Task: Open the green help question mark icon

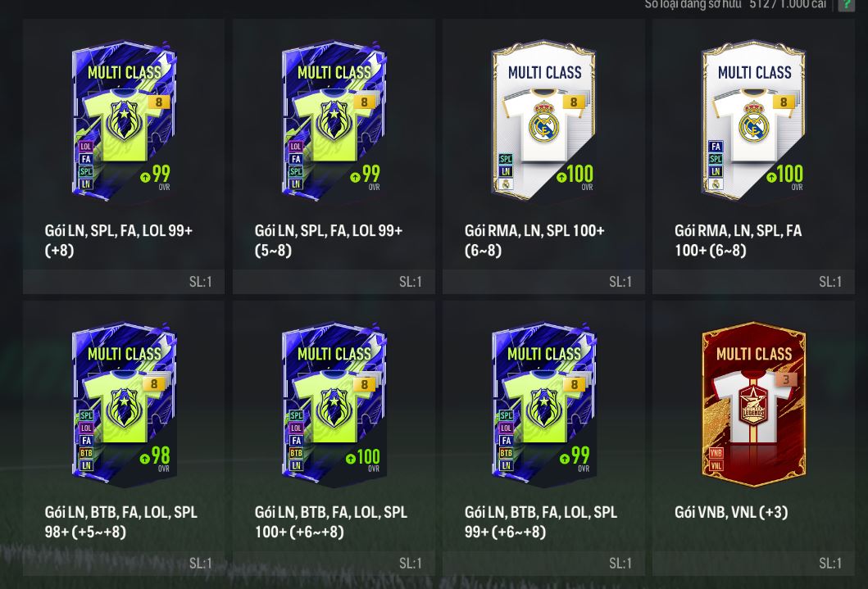Action: point(847,4)
